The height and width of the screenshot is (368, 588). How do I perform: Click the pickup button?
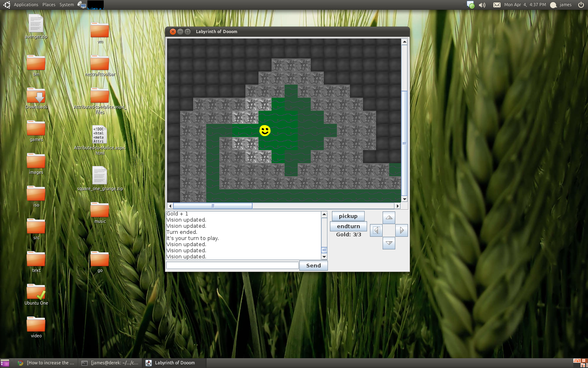(x=348, y=216)
